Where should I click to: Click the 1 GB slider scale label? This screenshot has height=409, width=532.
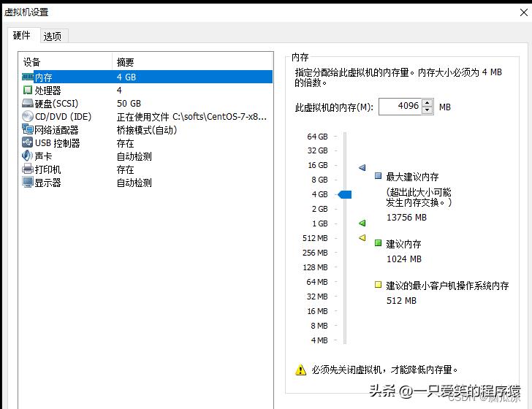[319, 223]
